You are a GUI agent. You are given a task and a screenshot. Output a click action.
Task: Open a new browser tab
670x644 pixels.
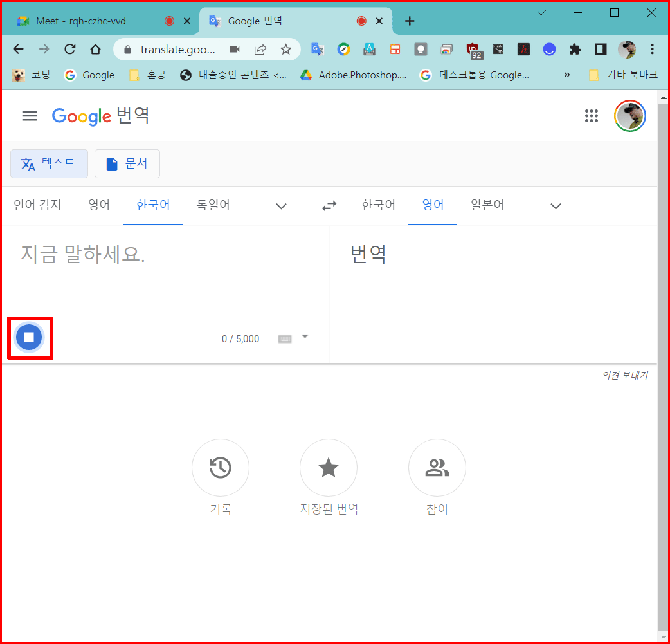tap(410, 21)
